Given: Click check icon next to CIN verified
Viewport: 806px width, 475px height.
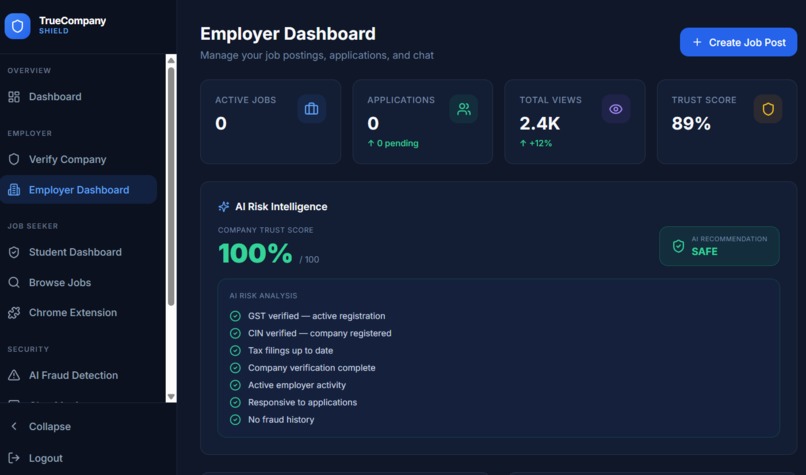Looking at the screenshot, I should 235,334.
